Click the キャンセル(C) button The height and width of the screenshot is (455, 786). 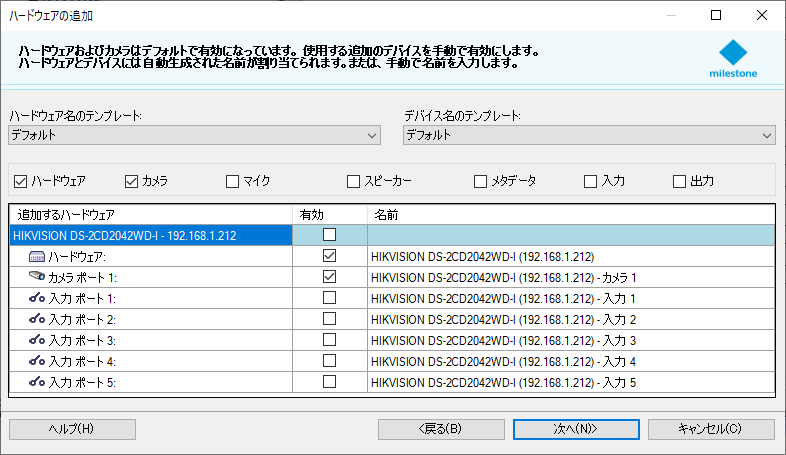point(711,429)
